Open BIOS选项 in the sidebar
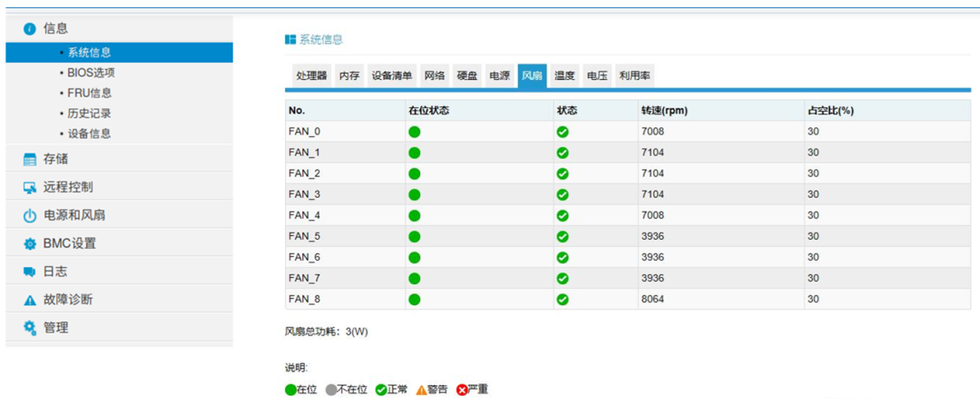Image resolution: width=980 pixels, height=406 pixels. tap(91, 73)
